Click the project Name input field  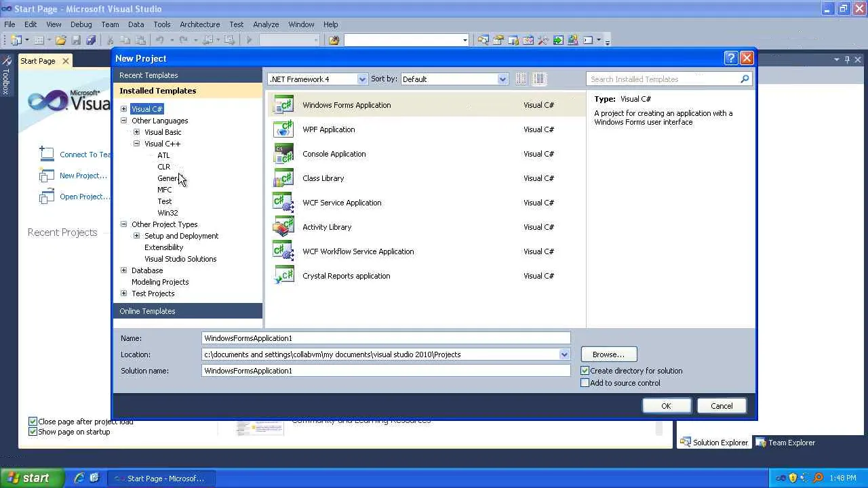click(x=386, y=338)
